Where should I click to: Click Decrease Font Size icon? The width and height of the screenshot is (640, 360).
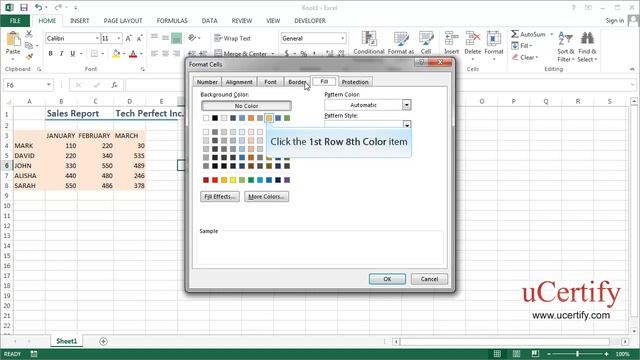(x=139, y=38)
